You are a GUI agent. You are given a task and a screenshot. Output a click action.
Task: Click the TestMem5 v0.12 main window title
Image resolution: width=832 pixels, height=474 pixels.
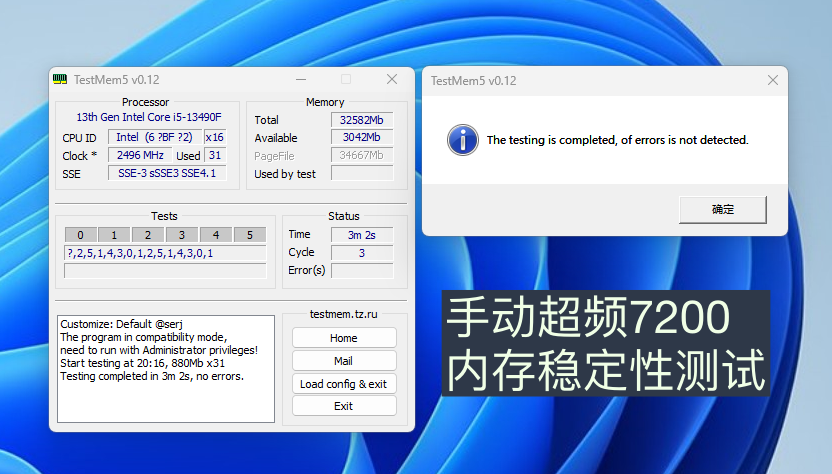coord(116,80)
